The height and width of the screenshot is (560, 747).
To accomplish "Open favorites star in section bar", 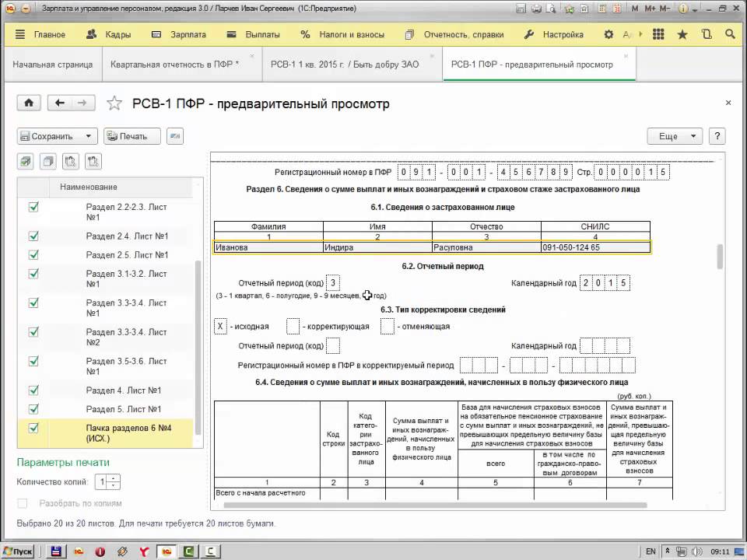I will 682,34.
